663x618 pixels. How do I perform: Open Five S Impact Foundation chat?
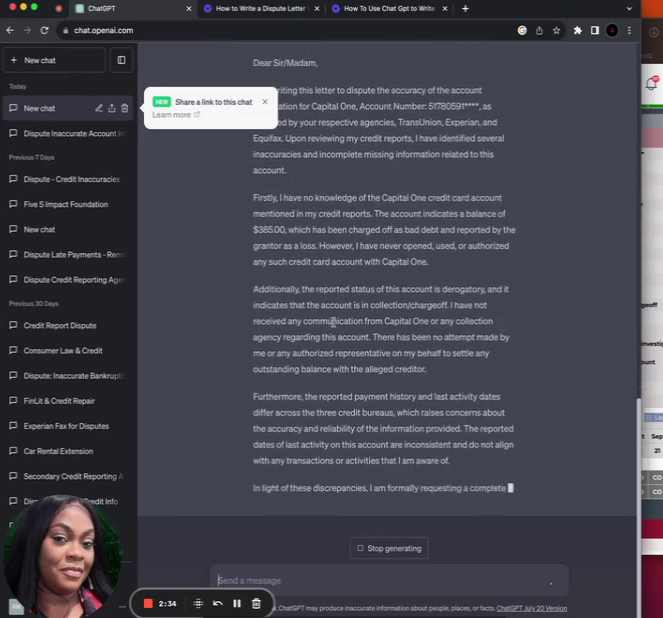pos(65,204)
